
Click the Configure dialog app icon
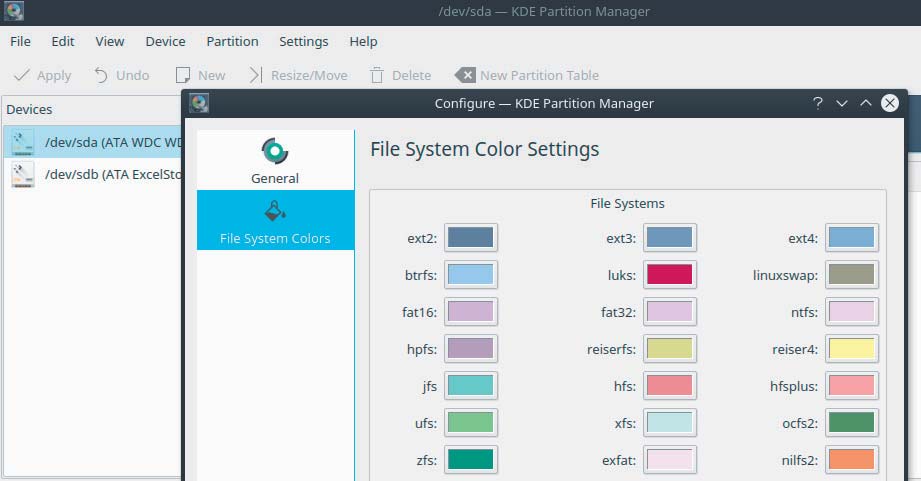pos(199,103)
